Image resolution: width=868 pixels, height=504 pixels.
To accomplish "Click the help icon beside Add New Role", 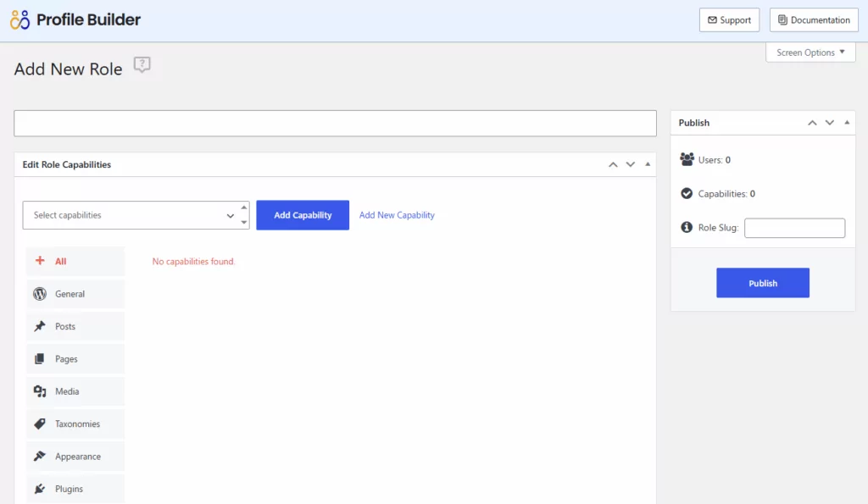I will pyautogui.click(x=142, y=65).
